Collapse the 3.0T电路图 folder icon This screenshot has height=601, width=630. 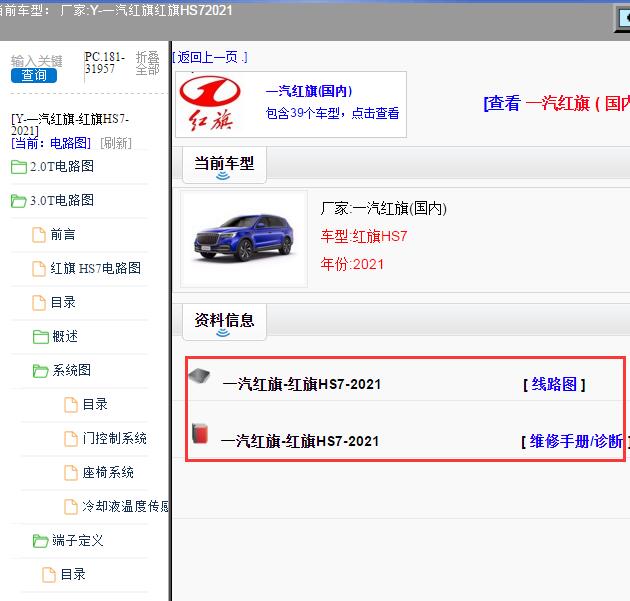(x=18, y=200)
